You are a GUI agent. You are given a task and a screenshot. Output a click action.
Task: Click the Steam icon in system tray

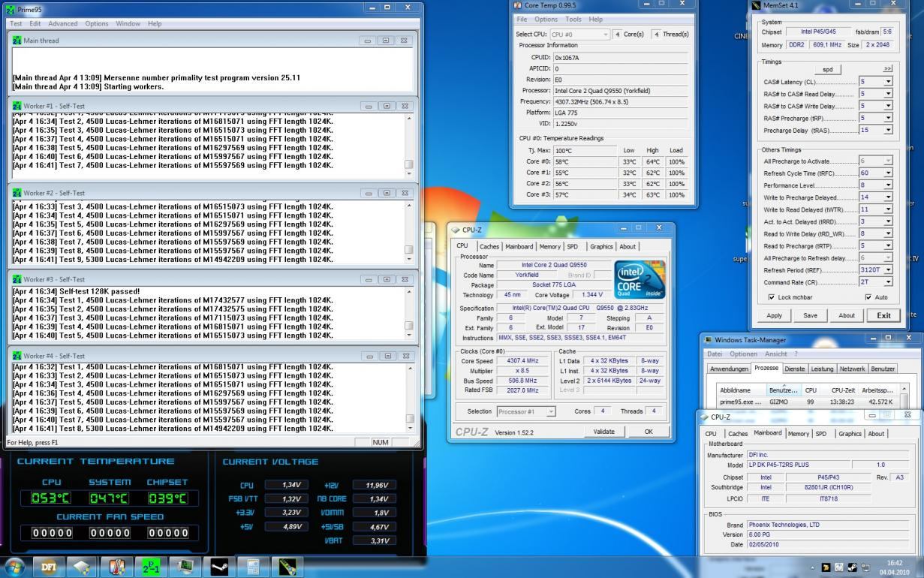pos(852,567)
